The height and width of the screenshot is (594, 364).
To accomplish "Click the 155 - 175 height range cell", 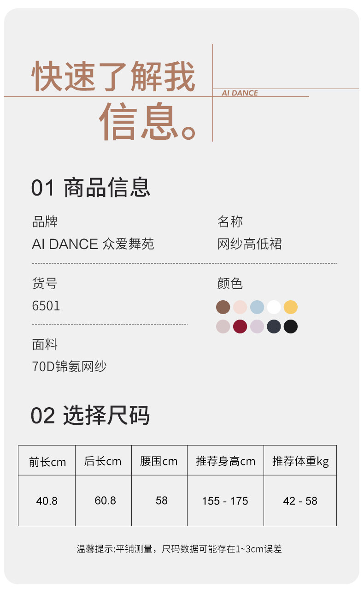I will tap(225, 501).
